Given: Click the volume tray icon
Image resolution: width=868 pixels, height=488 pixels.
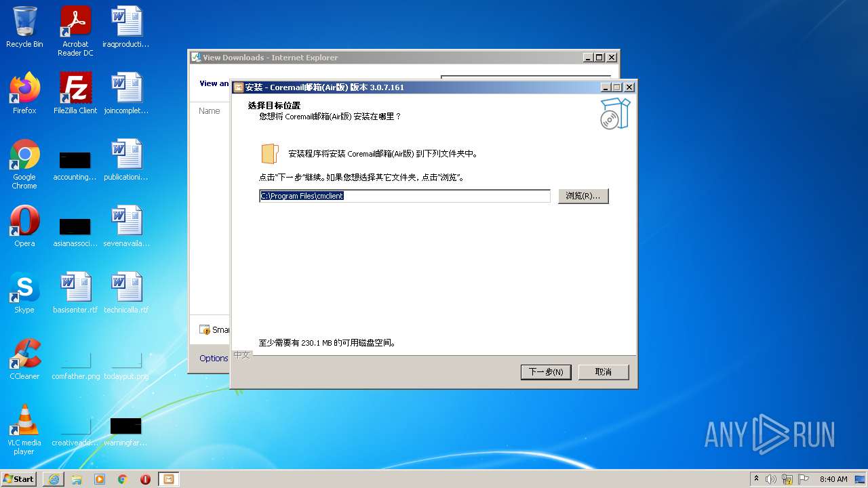Looking at the screenshot, I should 771,479.
